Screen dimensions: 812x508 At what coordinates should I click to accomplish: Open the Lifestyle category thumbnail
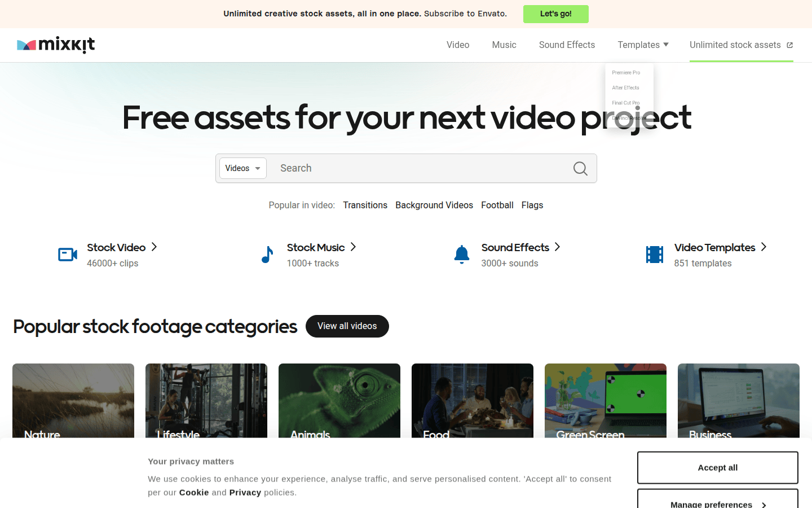pos(206,401)
